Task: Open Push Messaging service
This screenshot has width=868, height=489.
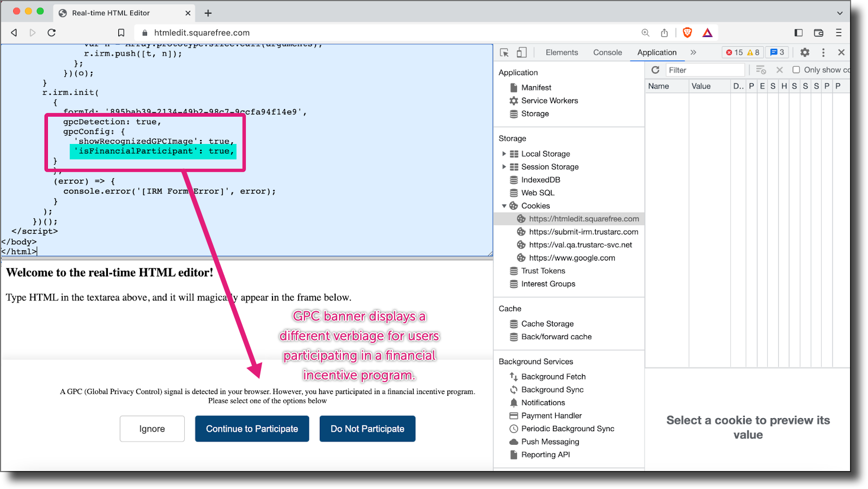Action: click(x=550, y=442)
